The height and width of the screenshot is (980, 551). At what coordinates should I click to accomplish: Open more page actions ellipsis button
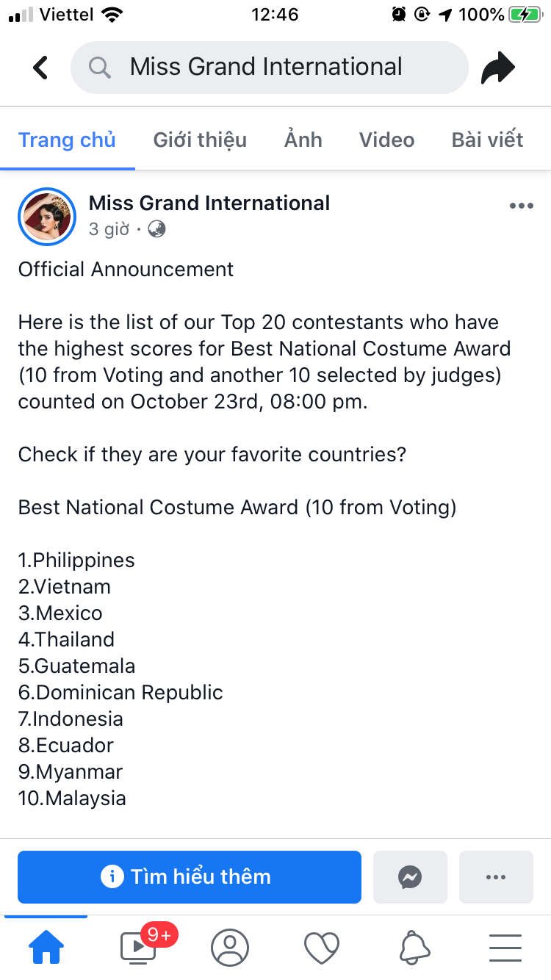pos(496,876)
